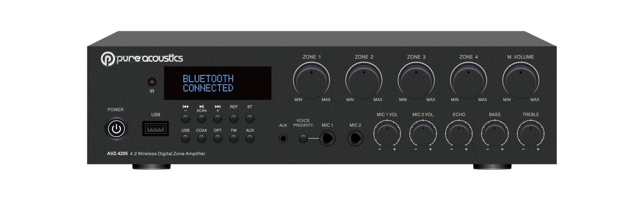Click the ZONE 1 label
The width and height of the screenshot is (644, 201).
tap(312, 57)
